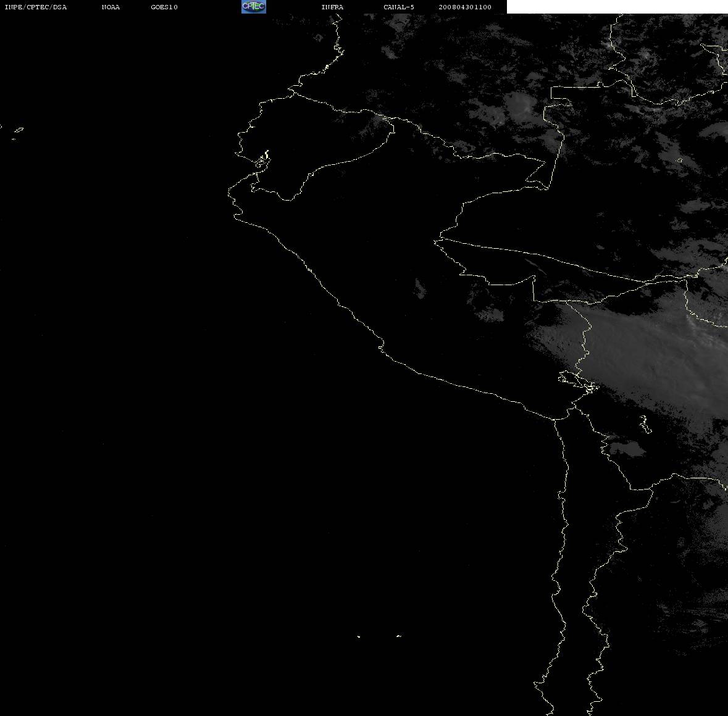Select the GOES10 satellite label
Viewport: 728px width, 716px height.
[x=164, y=7]
